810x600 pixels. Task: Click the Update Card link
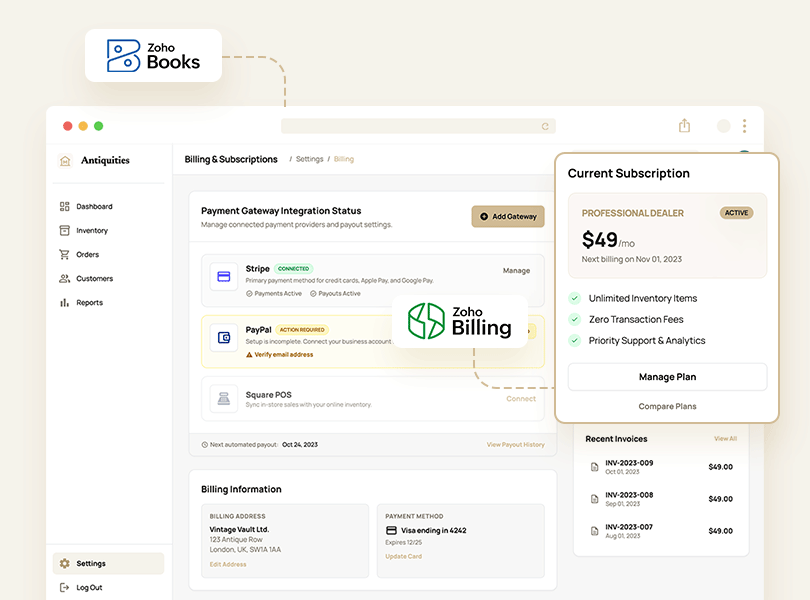[x=403, y=556]
